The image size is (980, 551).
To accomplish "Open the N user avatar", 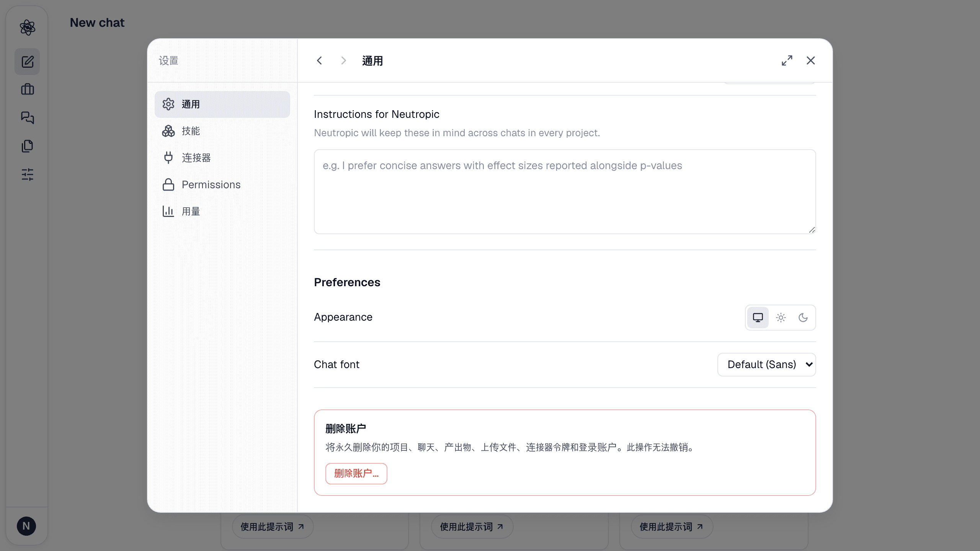I will tap(26, 526).
